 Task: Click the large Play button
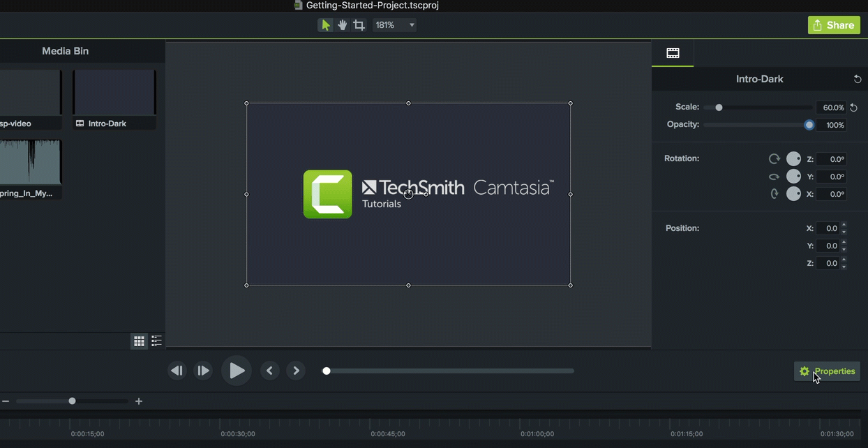click(x=237, y=371)
